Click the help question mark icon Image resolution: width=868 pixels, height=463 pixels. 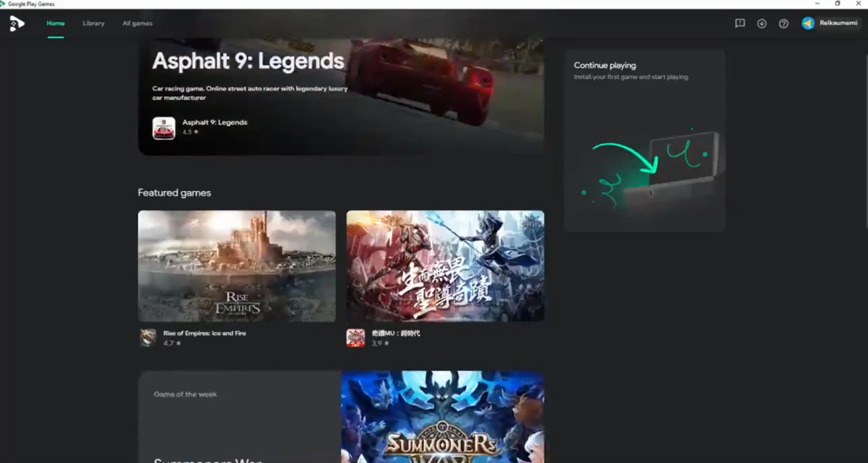783,23
